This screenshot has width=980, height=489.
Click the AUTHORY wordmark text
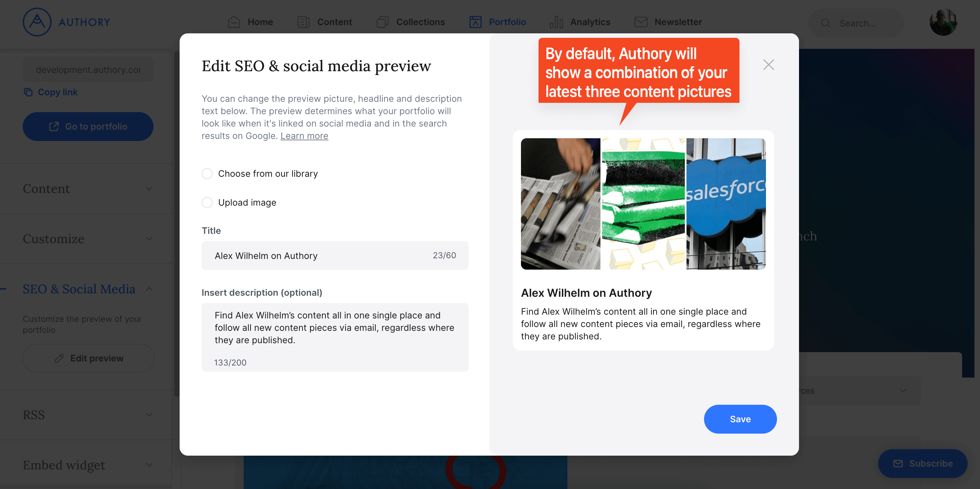84,22
